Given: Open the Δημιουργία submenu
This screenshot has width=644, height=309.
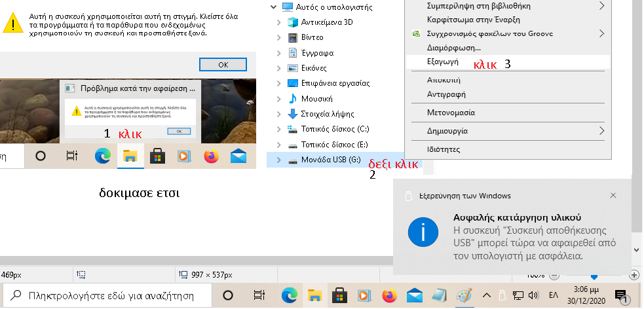Looking at the screenshot, I should point(508,131).
